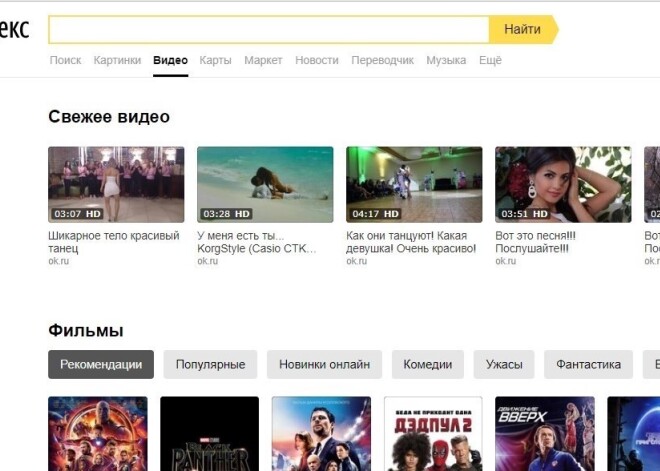Click the yellow Найти search button

522,29
